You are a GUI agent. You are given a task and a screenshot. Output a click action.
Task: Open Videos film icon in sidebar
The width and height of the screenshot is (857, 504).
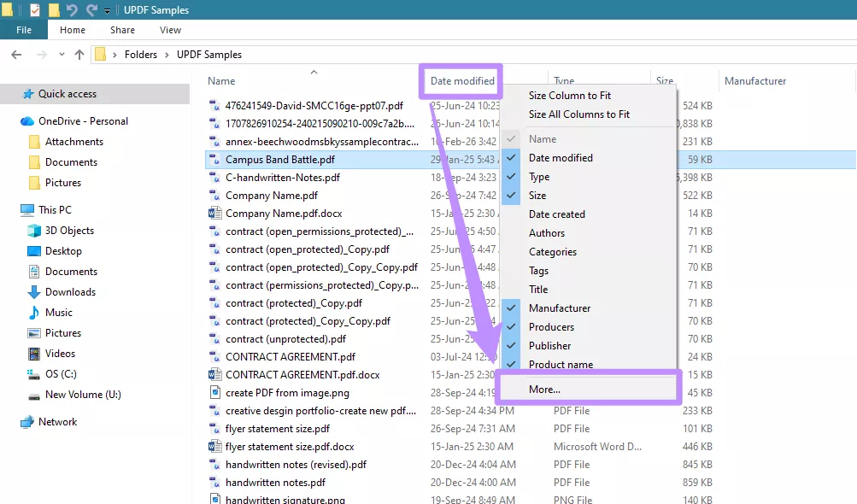(34, 354)
